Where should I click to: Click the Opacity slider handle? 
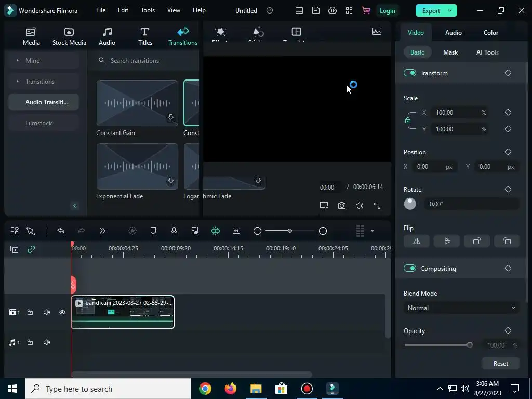point(470,345)
